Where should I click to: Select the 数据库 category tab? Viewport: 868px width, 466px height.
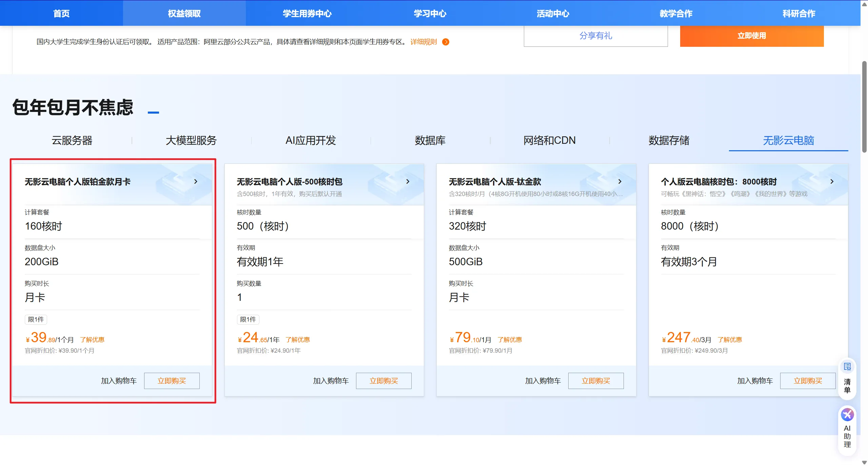(430, 140)
